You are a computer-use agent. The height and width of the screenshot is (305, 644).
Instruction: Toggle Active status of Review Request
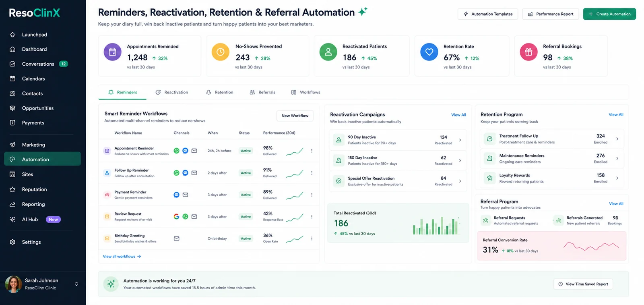pyautogui.click(x=246, y=217)
